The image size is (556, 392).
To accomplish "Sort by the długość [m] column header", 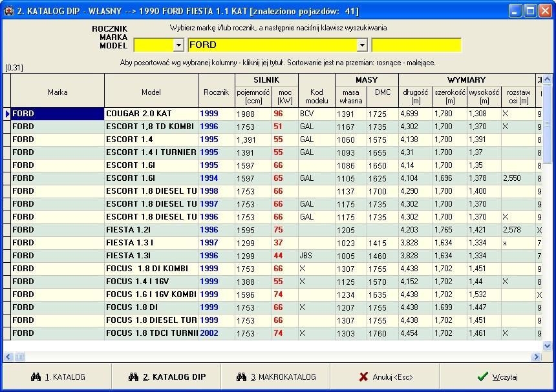I will click(416, 96).
